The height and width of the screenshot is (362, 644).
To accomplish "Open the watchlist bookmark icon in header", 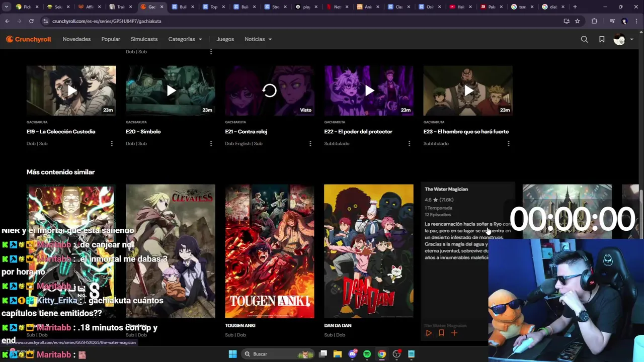I will (x=602, y=39).
